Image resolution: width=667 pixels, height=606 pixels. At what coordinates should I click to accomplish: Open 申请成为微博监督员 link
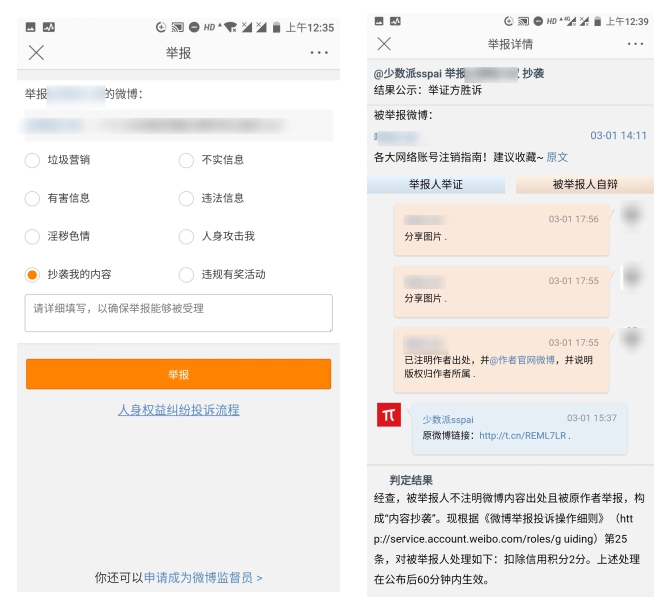click(203, 578)
